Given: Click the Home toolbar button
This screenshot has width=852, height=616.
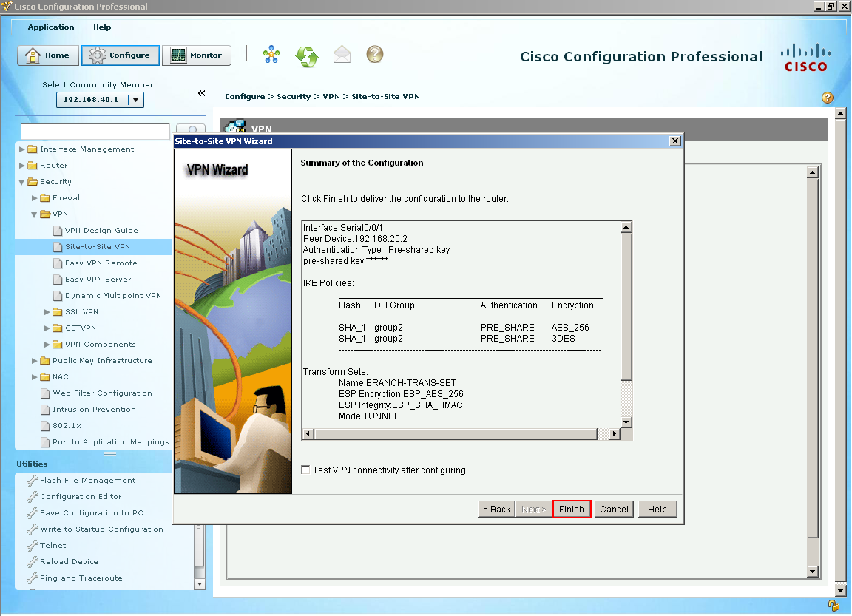Looking at the screenshot, I should pyautogui.click(x=48, y=55).
